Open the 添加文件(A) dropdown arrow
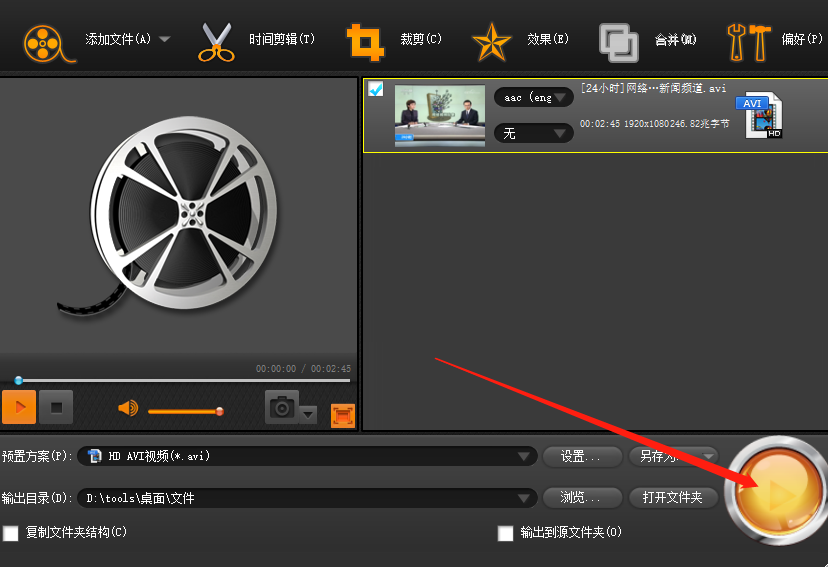The height and width of the screenshot is (567, 828). tap(165, 39)
